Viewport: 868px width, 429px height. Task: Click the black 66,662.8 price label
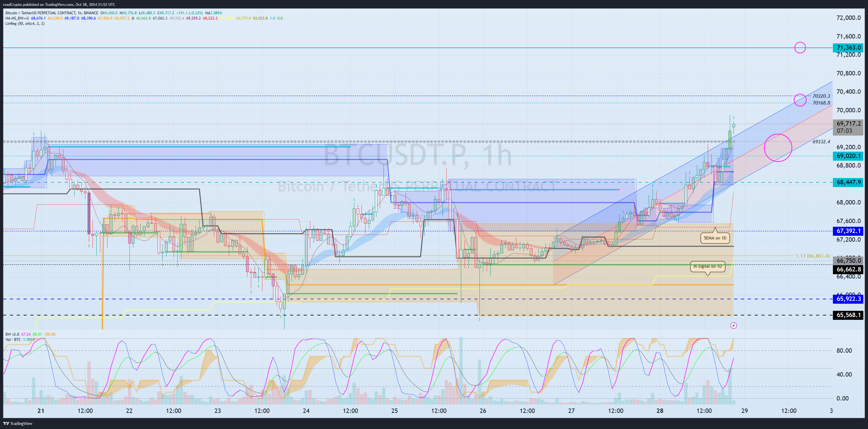click(x=848, y=269)
